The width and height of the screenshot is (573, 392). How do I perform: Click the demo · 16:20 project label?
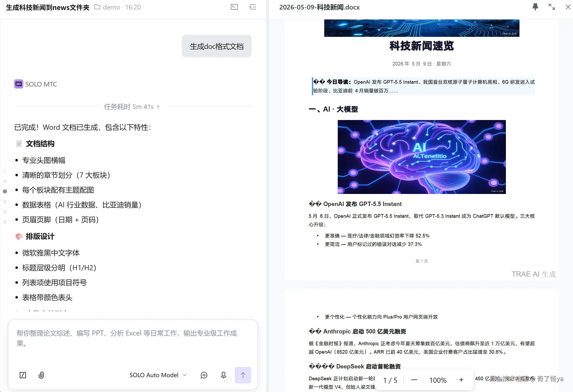click(x=122, y=7)
